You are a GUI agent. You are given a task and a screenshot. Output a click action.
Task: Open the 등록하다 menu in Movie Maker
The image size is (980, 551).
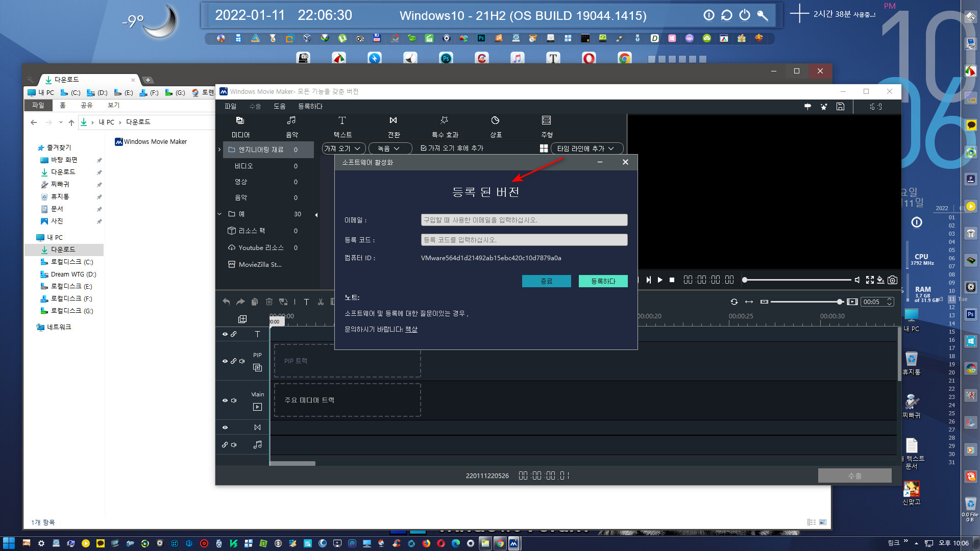(310, 106)
